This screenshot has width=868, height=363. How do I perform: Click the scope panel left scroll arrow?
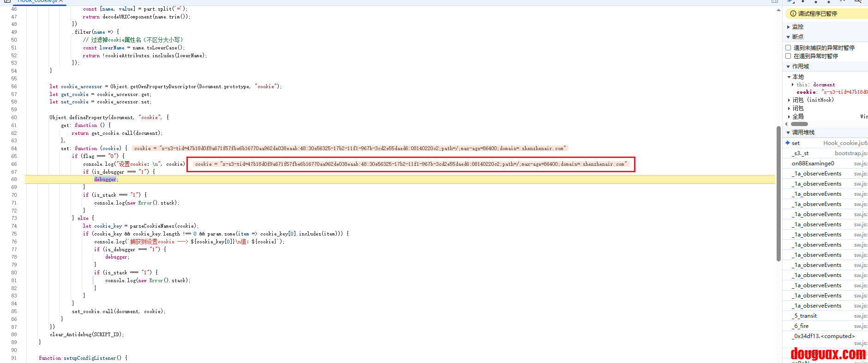tap(786, 124)
